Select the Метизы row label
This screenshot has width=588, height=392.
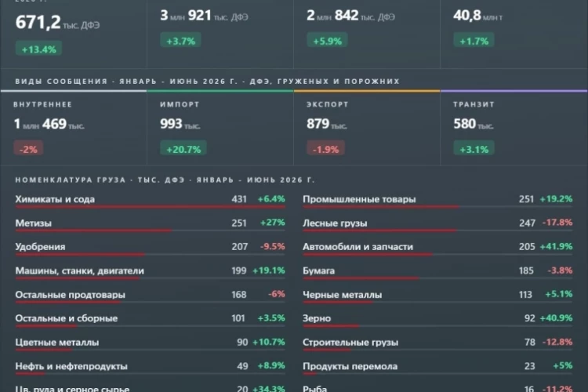(x=34, y=223)
